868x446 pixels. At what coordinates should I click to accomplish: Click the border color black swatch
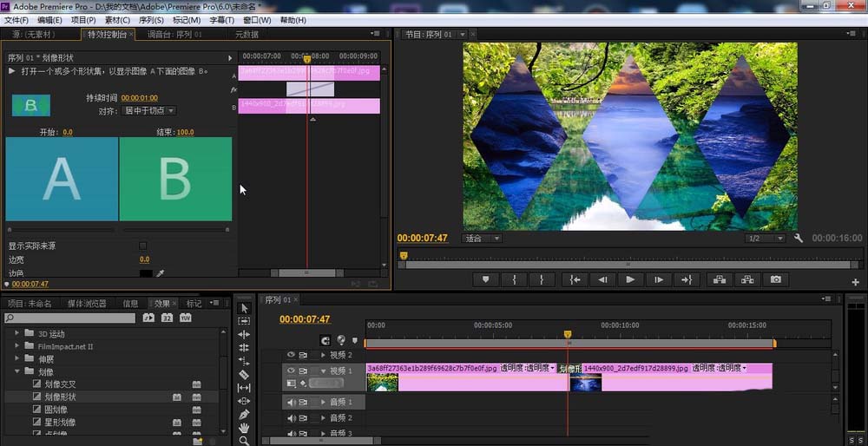(x=145, y=273)
